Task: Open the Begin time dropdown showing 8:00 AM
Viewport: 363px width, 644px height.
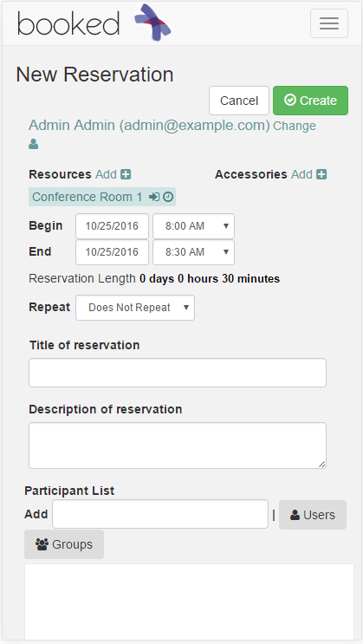Action: [193, 226]
